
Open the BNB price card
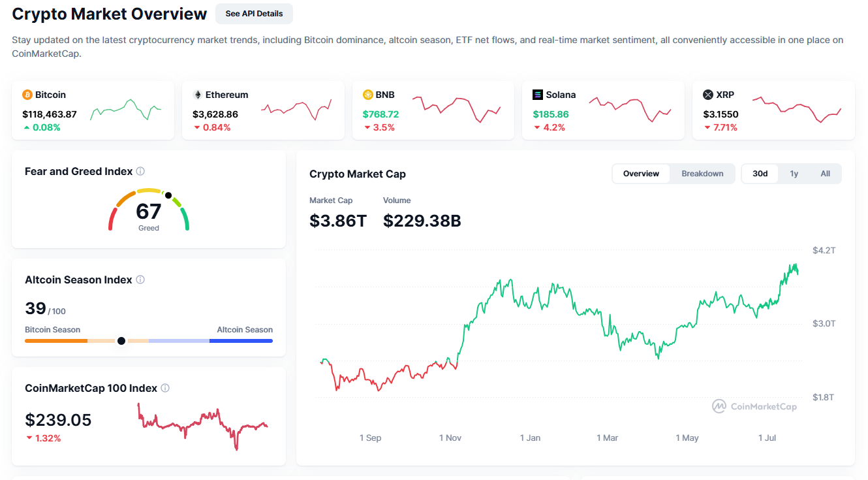433,110
